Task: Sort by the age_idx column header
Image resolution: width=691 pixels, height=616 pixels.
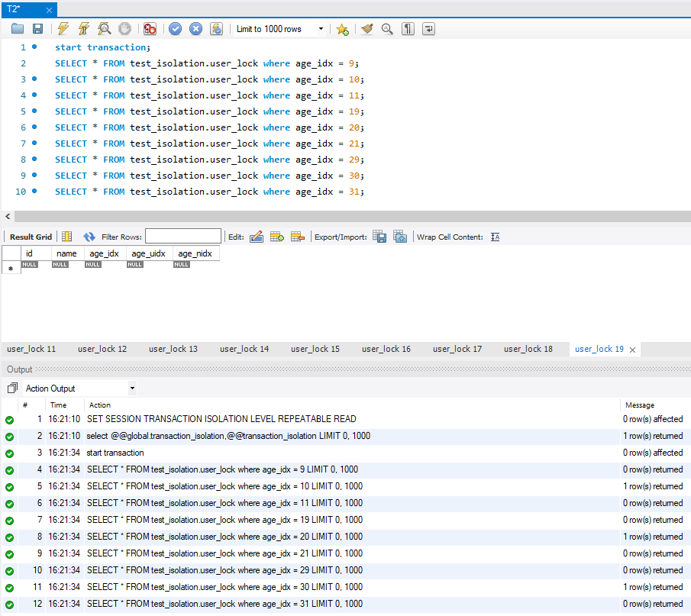Action: [x=105, y=253]
